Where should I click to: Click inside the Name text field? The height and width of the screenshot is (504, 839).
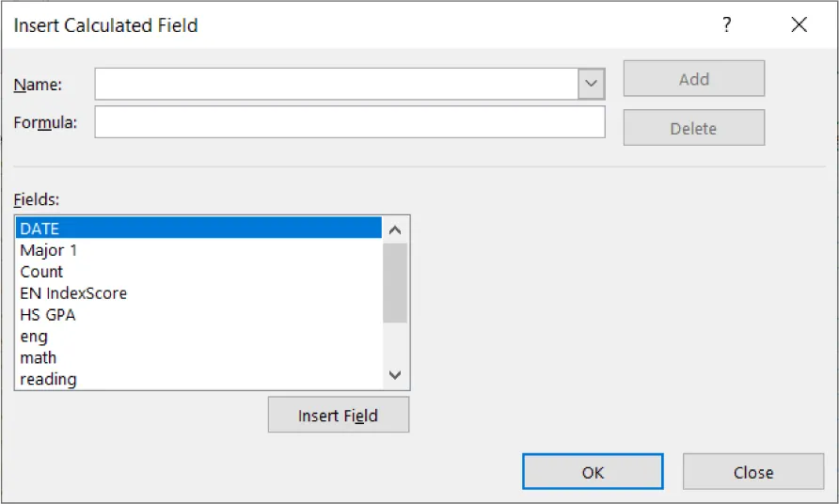point(337,84)
